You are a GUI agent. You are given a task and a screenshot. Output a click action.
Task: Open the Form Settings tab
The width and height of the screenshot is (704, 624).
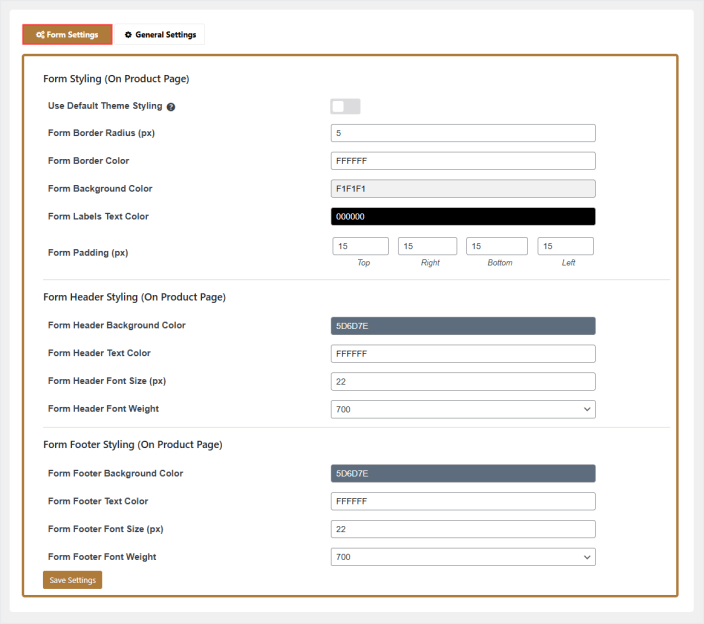pyautogui.click(x=67, y=35)
